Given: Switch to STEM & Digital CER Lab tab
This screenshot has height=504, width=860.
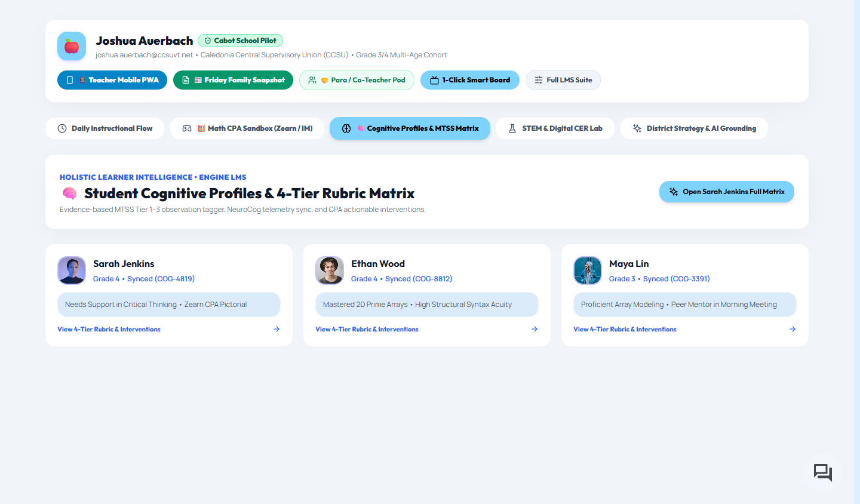Looking at the screenshot, I should 555,128.
